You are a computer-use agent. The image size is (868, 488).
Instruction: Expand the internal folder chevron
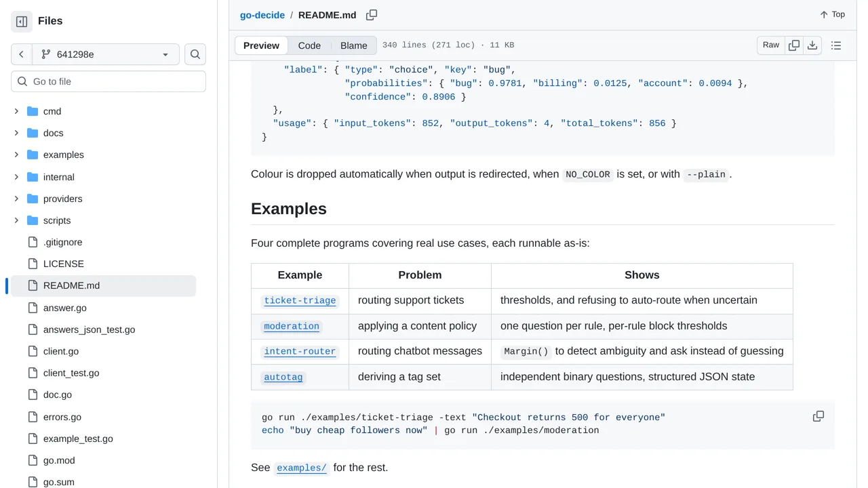[x=16, y=177]
